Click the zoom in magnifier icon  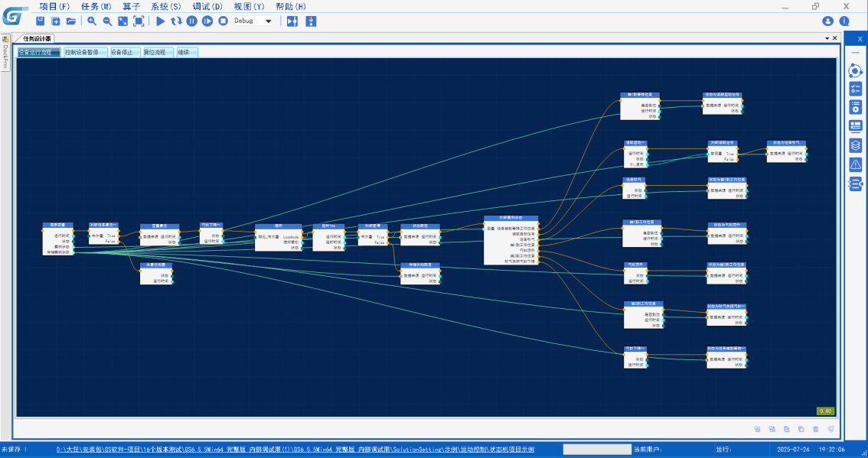coord(92,21)
